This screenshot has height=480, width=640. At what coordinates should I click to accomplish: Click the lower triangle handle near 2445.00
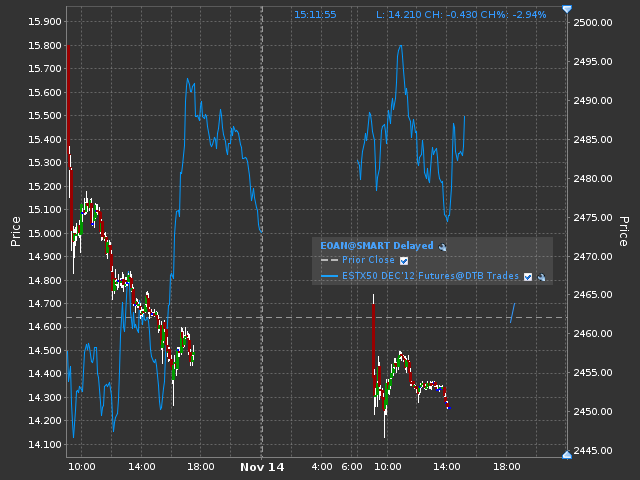click(567, 455)
